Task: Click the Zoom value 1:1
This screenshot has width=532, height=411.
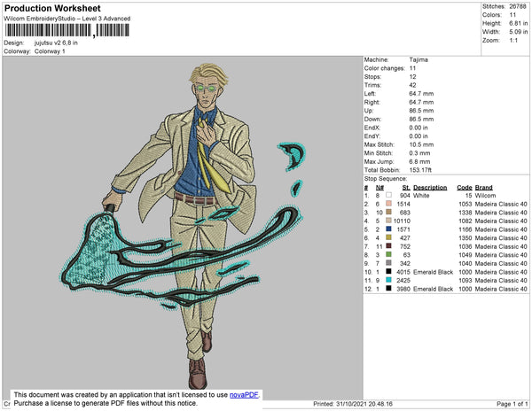Action: tap(513, 41)
